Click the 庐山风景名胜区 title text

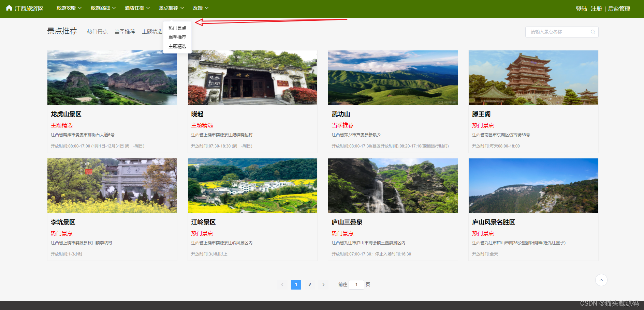pos(494,222)
